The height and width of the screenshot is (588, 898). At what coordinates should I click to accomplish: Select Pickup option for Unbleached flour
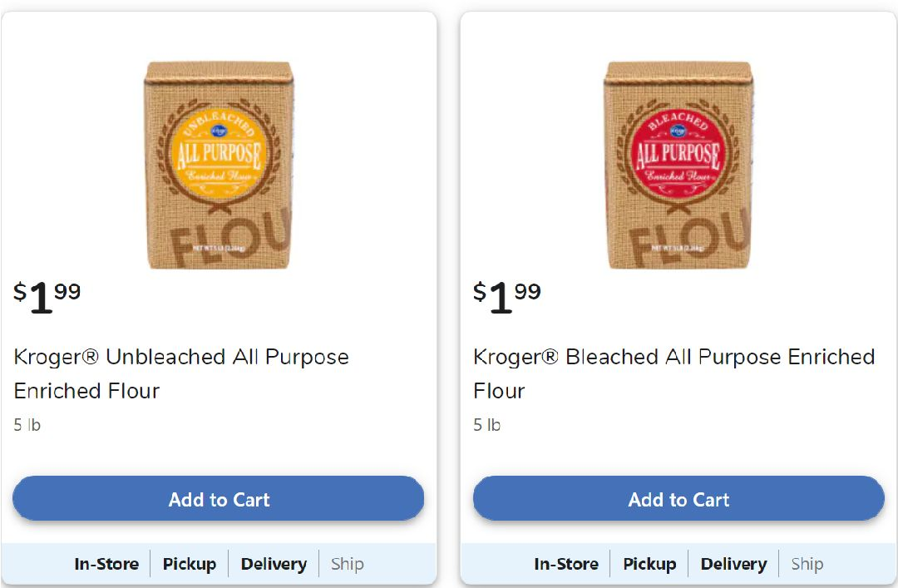[x=190, y=564]
